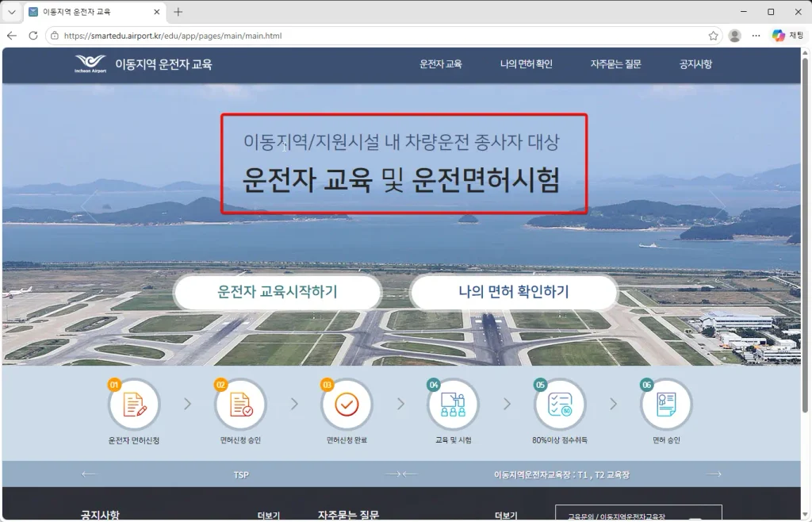
Task: Open the Copilot 채팅 button
Action: [787, 36]
